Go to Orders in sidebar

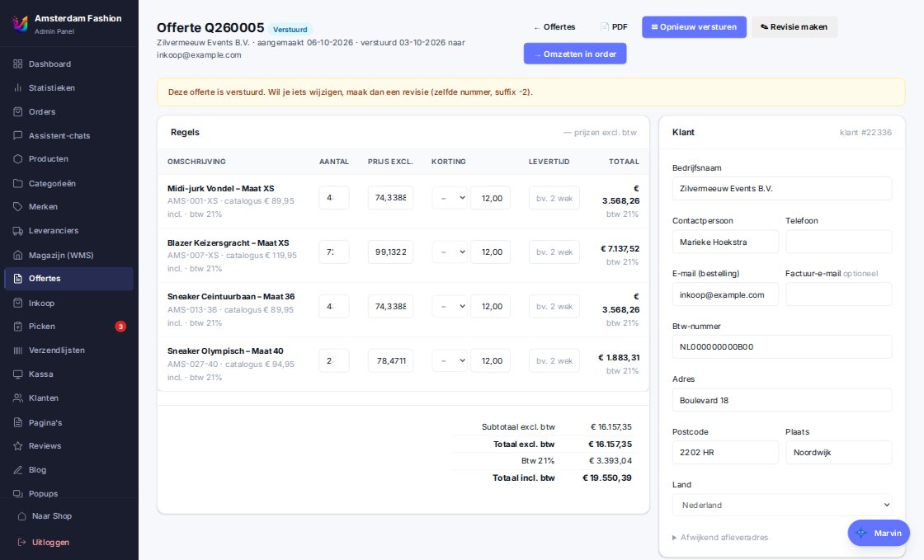coord(69,112)
